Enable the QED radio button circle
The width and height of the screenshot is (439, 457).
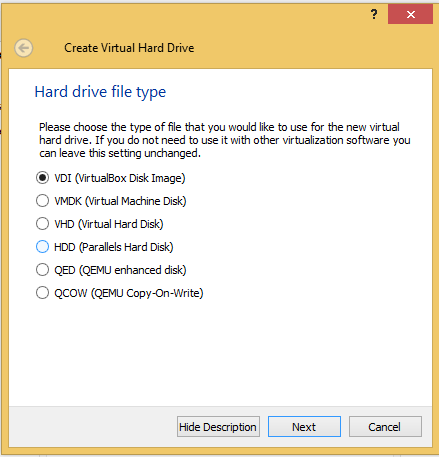42,270
